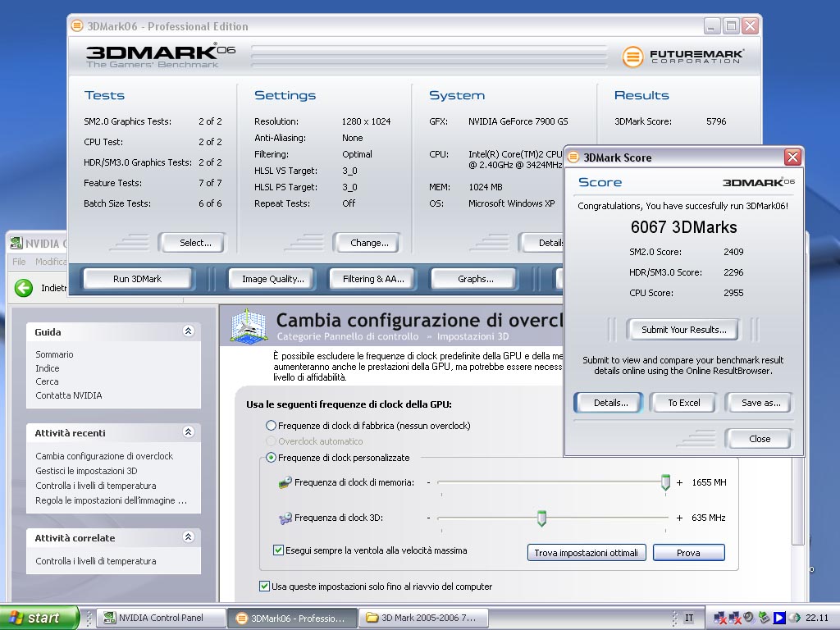The height and width of the screenshot is (630, 840).
Task: Click Submit Your Results button
Action: [683, 330]
